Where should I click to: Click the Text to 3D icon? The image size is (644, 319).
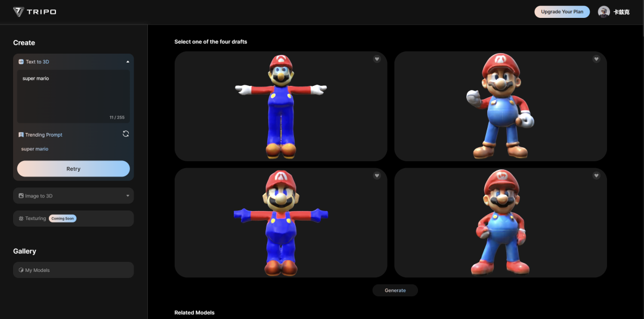pos(21,61)
